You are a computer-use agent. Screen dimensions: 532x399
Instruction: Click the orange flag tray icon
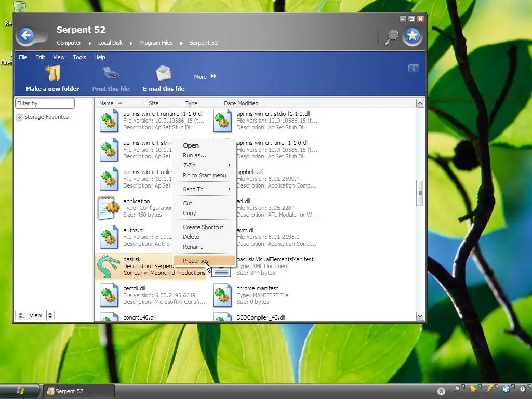click(x=473, y=389)
